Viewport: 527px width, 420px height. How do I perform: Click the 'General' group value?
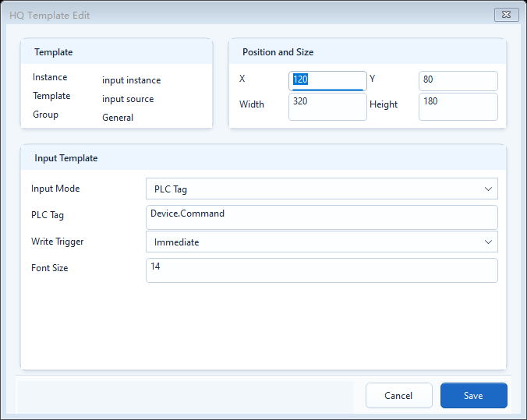118,118
